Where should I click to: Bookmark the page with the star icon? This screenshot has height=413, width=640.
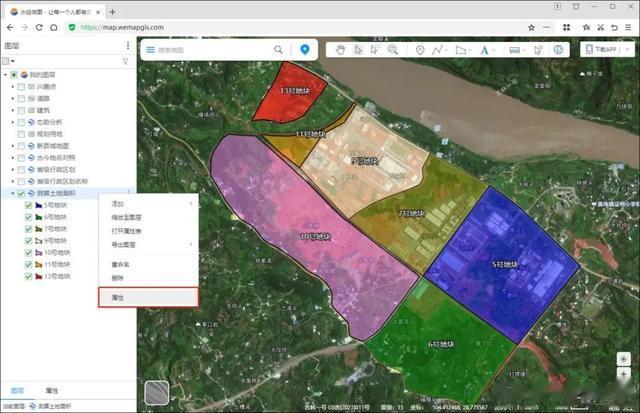click(531, 27)
